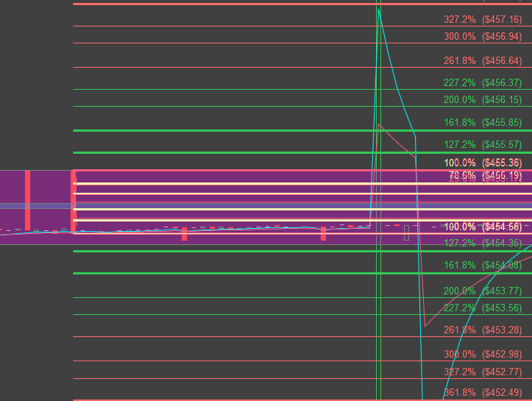Select the 161.8% ($454.06) extension label
The height and width of the screenshot is (401, 532).
click(480, 266)
